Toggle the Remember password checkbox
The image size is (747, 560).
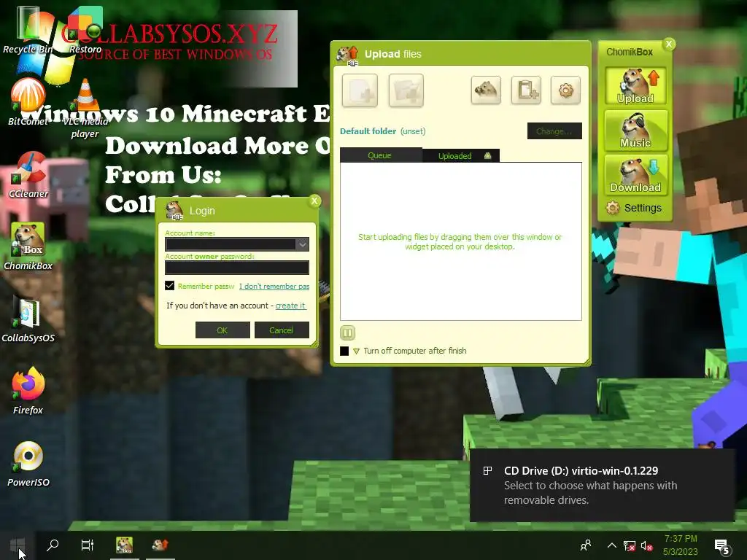169,286
